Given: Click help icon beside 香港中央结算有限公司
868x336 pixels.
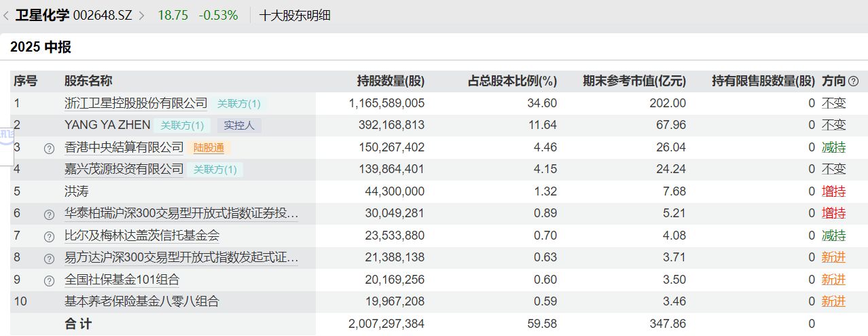Looking at the screenshot, I should click(49, 148).
